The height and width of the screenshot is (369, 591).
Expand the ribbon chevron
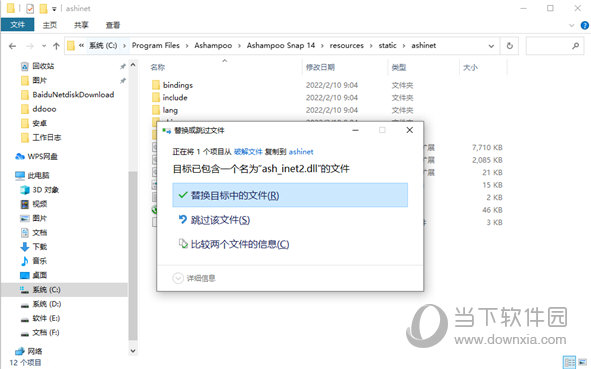(x=571, y=25)
